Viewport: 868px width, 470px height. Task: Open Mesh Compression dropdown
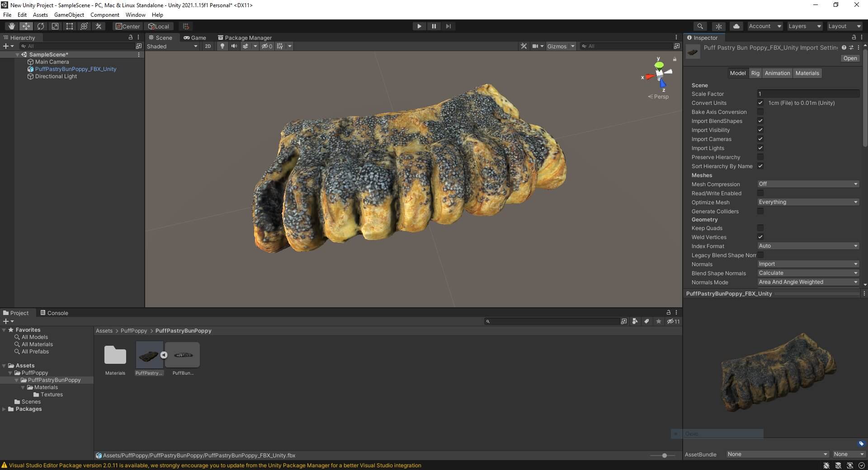(808, 184)
